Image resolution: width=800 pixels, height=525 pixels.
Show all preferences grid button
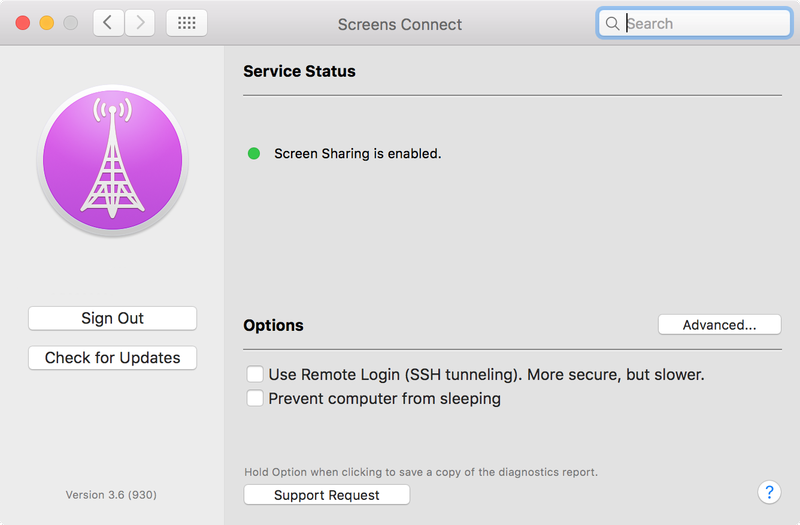pyautogui.click(x=187, y=23)
